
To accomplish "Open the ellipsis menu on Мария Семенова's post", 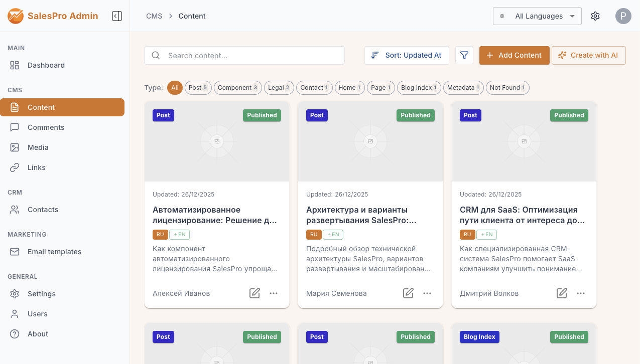I will (x=427, y=293).
